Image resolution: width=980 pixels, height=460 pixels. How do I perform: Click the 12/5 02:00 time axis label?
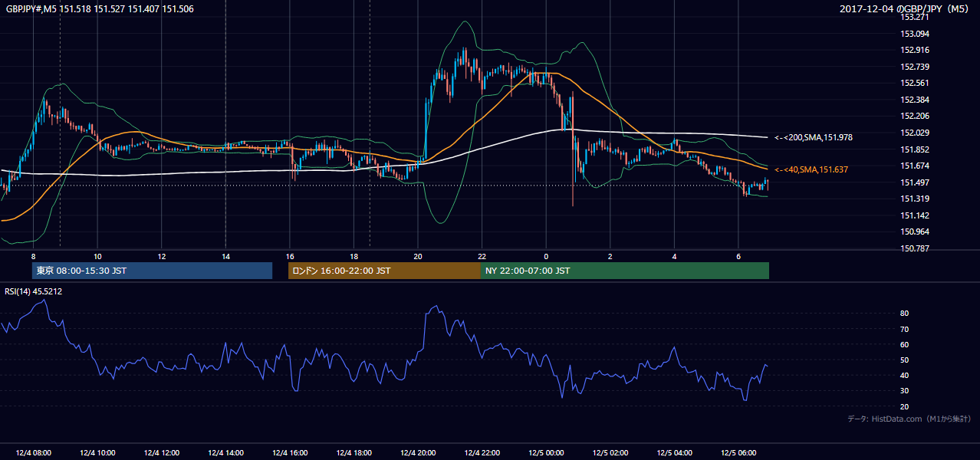(610, 453)
